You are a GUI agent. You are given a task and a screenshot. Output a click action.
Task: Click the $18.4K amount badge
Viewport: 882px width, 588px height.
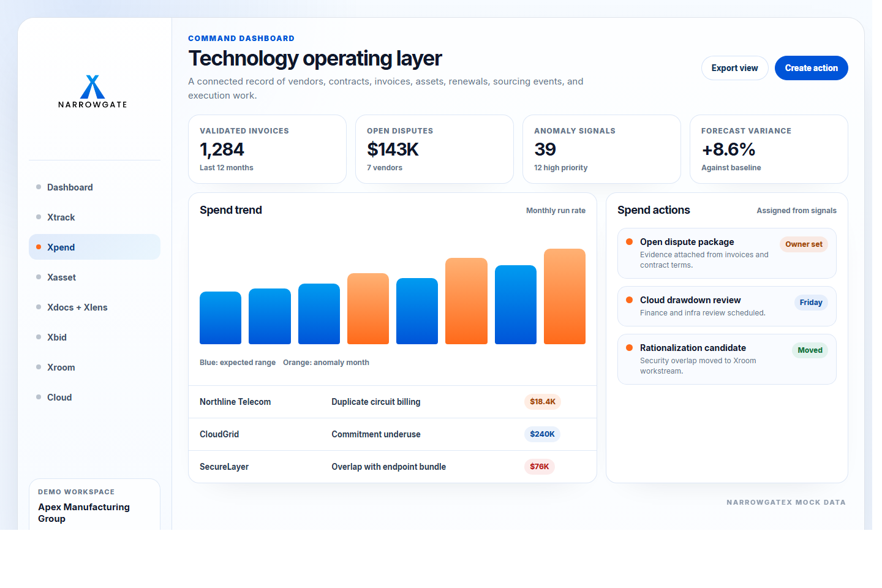[x=543, y=402]
